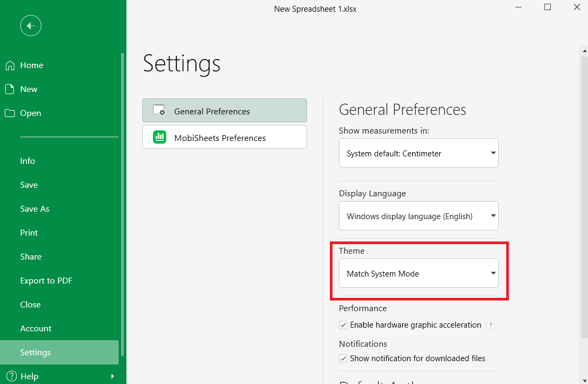
Task: Click the scrollbar down arrow
Action: coord(585,381)
